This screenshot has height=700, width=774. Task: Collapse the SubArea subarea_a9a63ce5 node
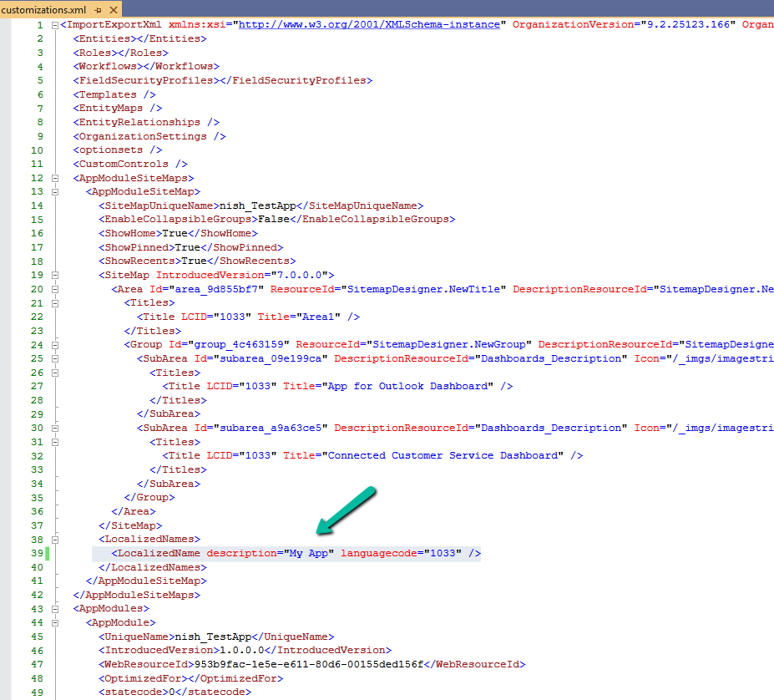coord(55,428)
